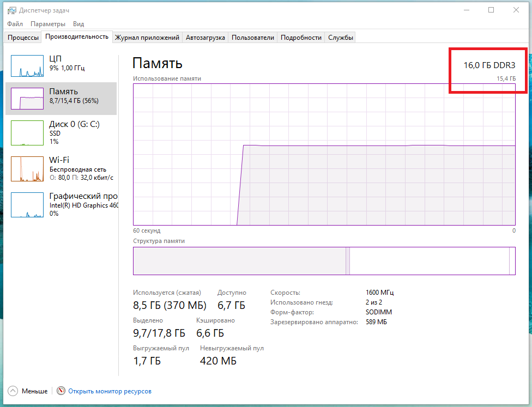Select the Диск 0 thumbnail graph
This screenshot has width=532, height=407.
coord(27,133)
